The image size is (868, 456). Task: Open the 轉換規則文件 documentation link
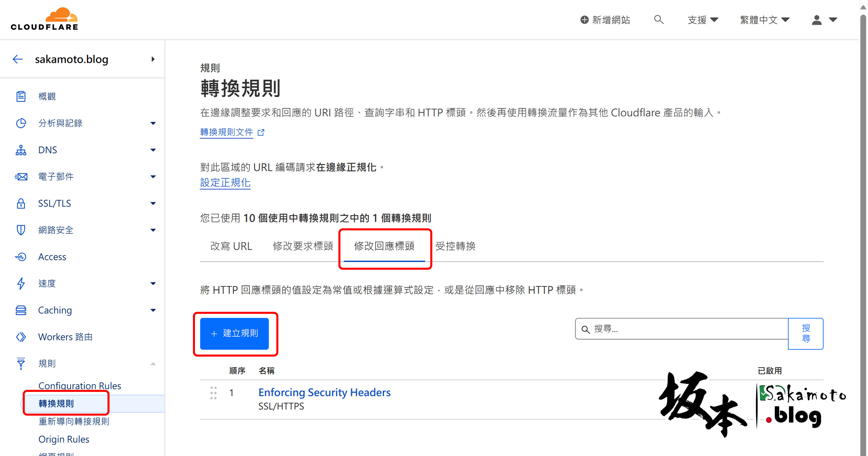click(226, 132)
